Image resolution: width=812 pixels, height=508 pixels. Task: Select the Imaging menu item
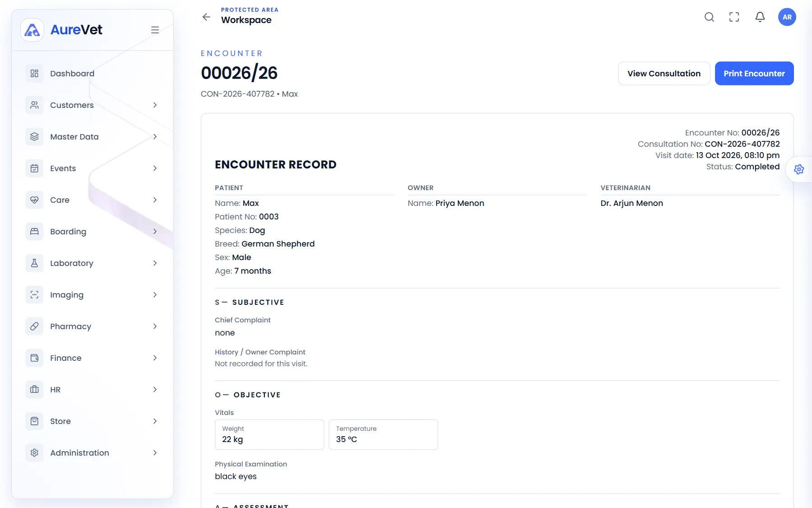click(x=92, y=295)
